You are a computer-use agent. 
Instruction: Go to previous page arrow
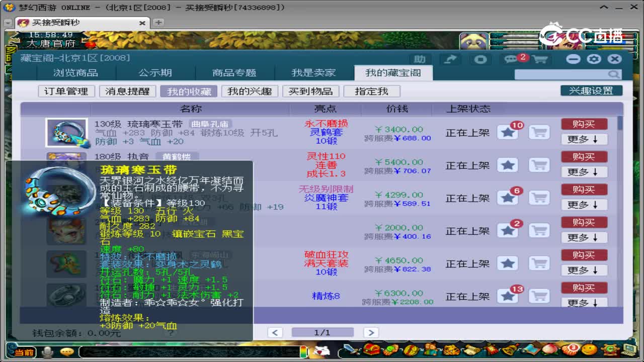[275, 332]
